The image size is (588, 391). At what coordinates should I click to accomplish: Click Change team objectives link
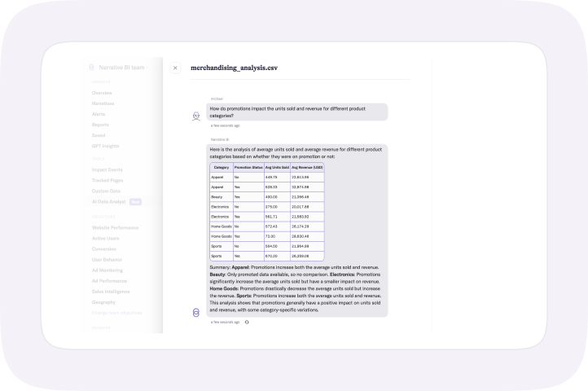(116, 313)
